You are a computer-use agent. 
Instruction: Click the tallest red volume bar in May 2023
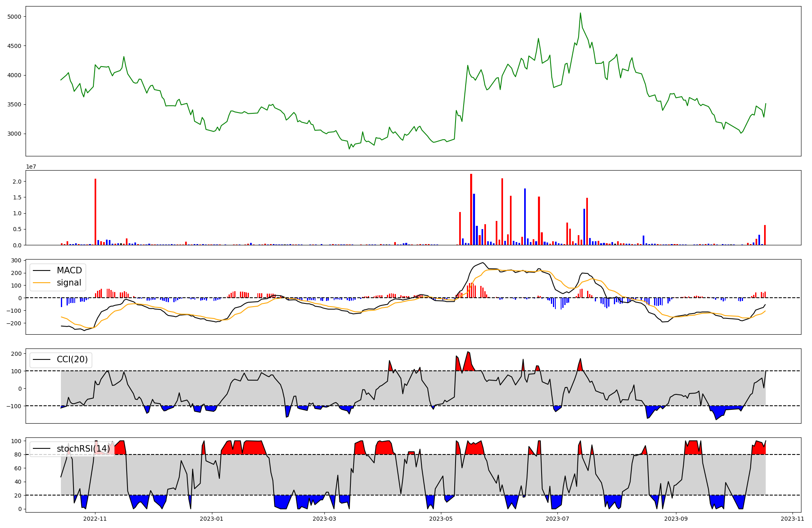471,209
